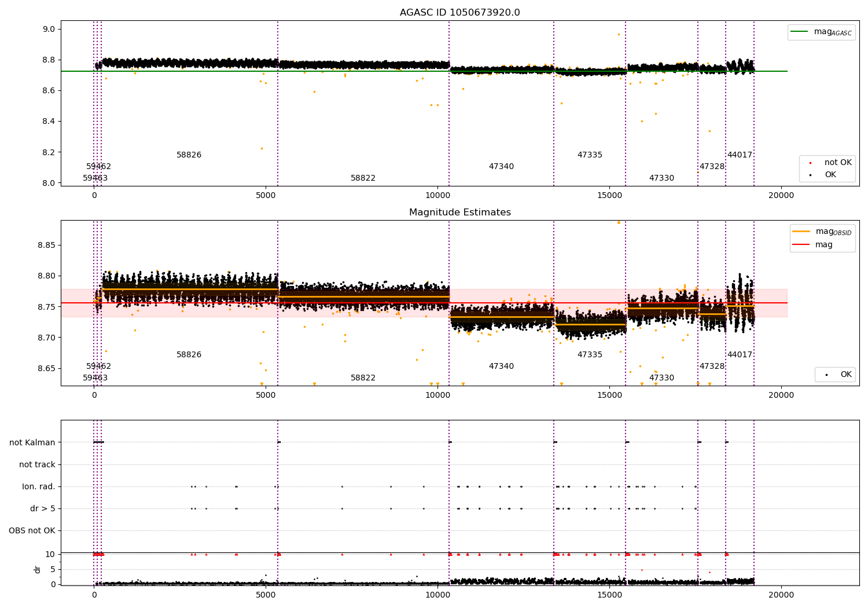Click the 8.0 y-axis tick label
The image size is (868, 608).
coord(49,183)
